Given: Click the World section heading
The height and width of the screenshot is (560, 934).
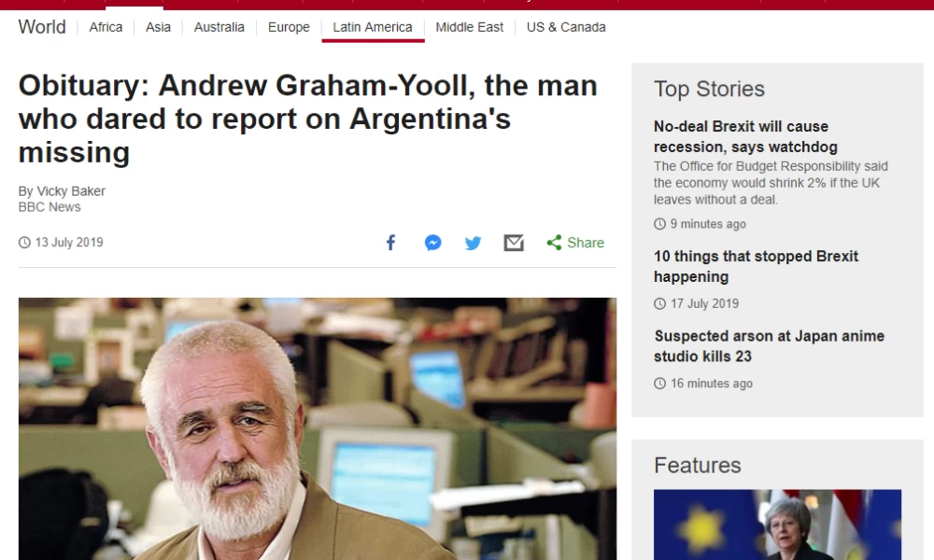Looking at the screenshot, I should pyautogui.click(x=42, y=27).
